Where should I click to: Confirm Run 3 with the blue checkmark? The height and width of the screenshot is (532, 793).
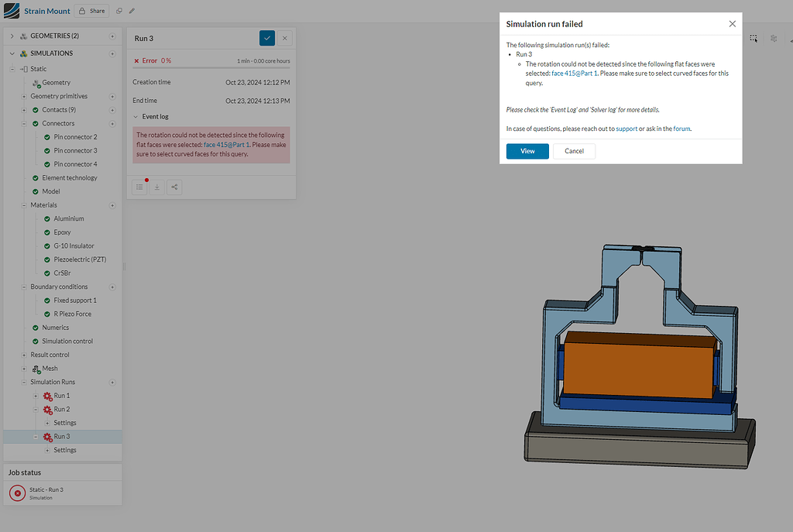click(x=266, y=37)
